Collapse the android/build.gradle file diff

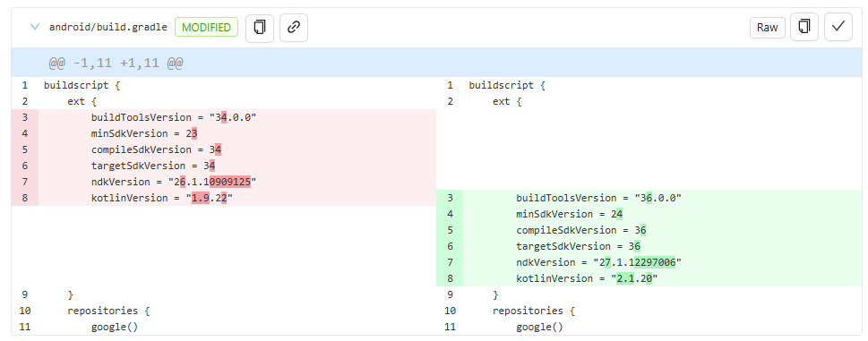[35, 27]
